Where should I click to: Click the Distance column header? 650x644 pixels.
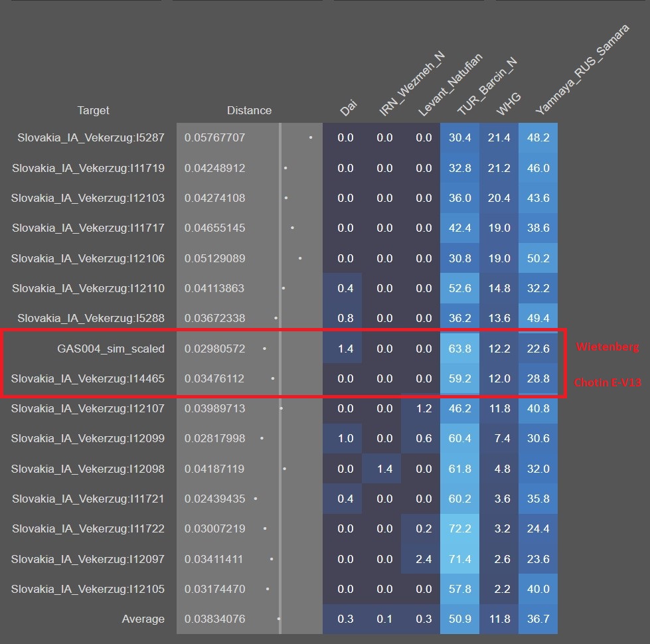click(249, 110)
